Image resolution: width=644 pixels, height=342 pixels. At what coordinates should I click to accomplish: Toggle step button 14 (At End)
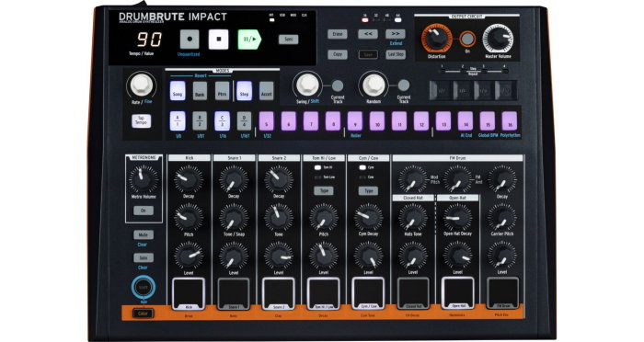(x=466, y=121)
